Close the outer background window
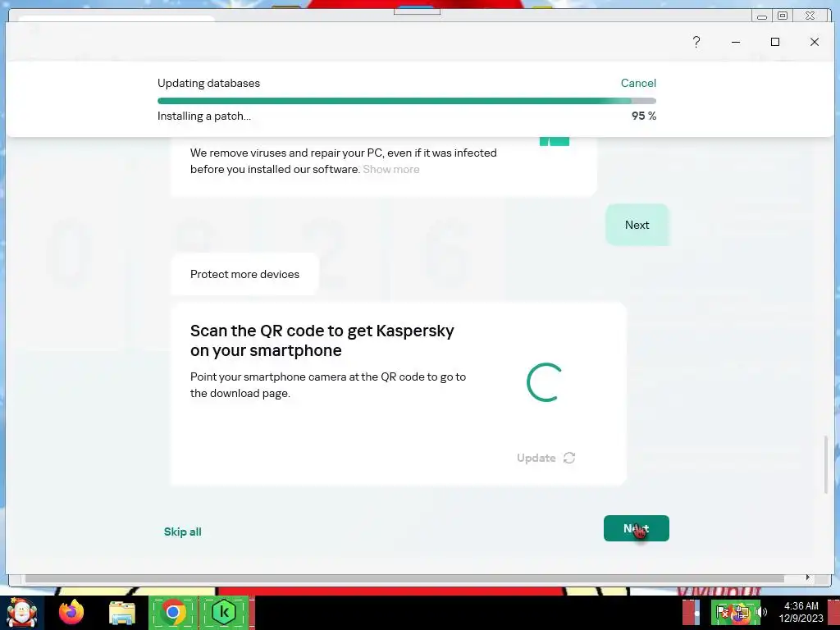 tap(810, 16)
